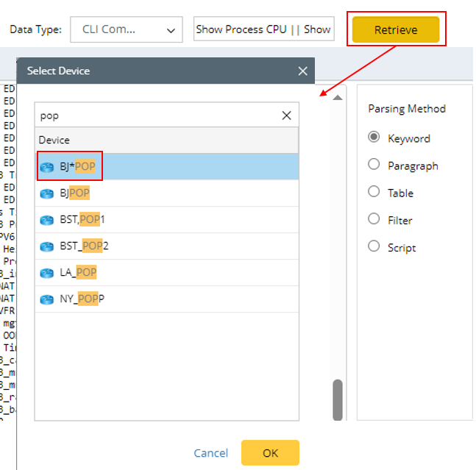Click the vertical scrollbar thumb

point(338,399)
